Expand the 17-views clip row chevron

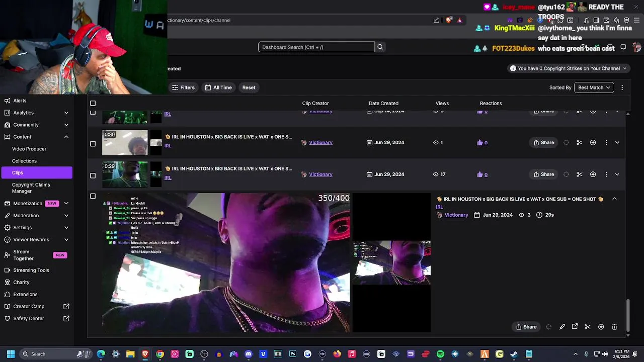coord(617,174)
